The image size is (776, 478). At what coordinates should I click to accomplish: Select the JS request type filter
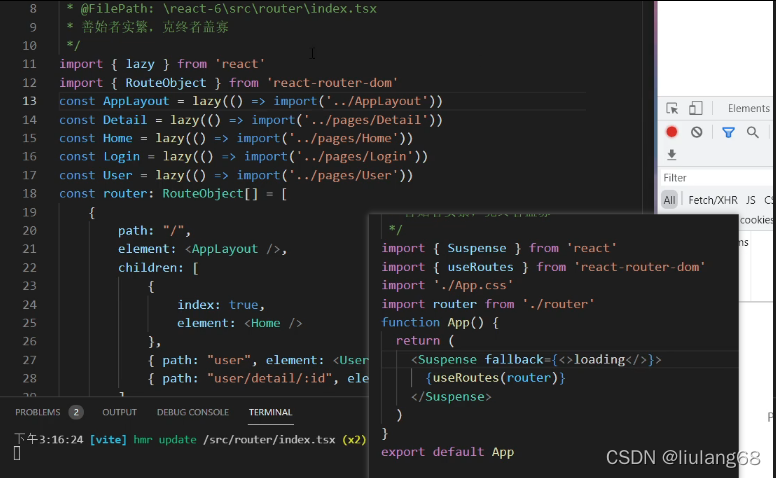coord(750,200)
